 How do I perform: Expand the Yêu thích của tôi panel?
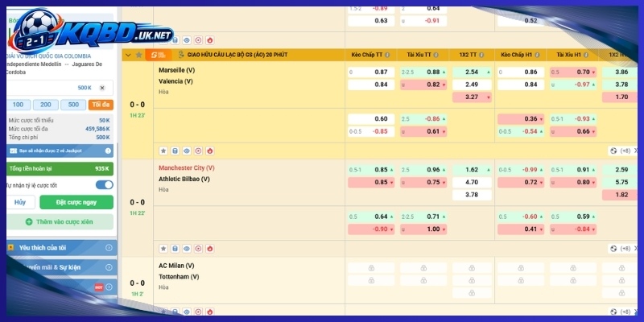pyautogui.click(x=62, y=248)
